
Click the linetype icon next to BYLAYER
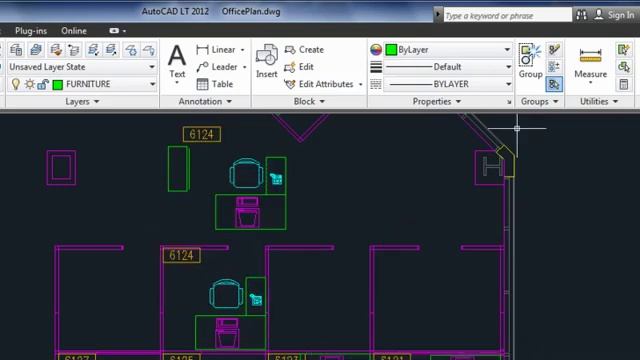pyautogui.click(x=376, y=84)
